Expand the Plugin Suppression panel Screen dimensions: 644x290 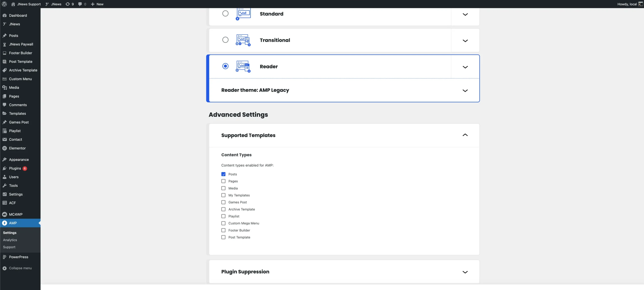(465, 272)
